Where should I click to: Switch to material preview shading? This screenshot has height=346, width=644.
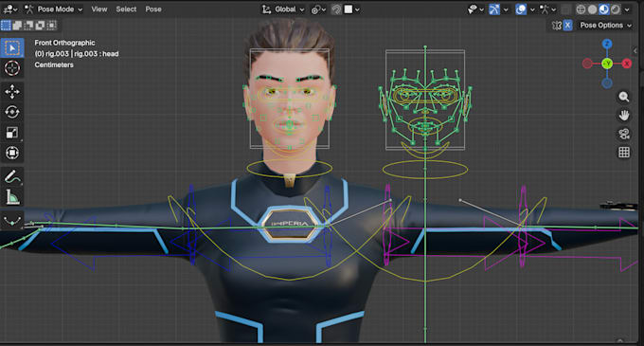click(x=604, y=9)
